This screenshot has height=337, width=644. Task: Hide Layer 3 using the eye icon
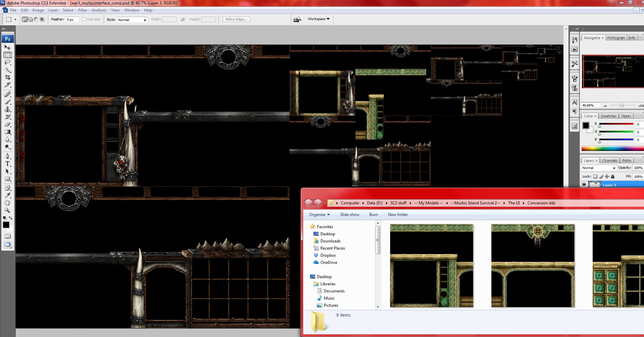(x=584, y=185)
